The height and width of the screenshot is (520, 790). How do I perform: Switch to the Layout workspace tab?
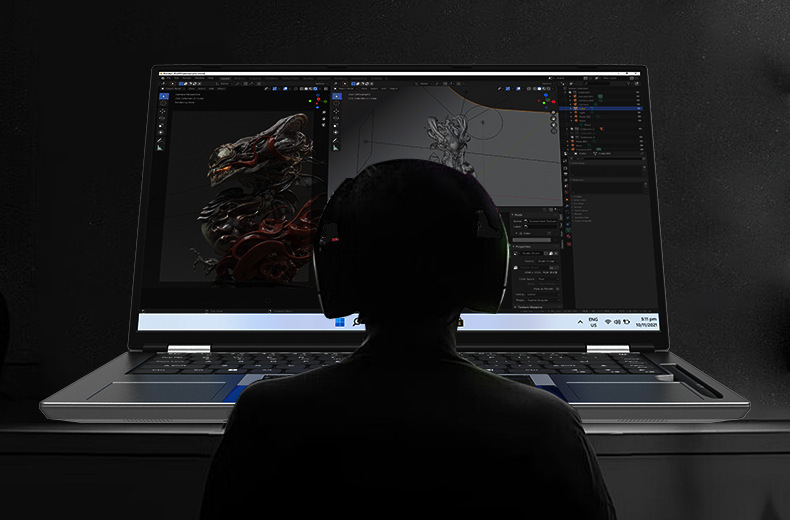click(x=225, y=79)
